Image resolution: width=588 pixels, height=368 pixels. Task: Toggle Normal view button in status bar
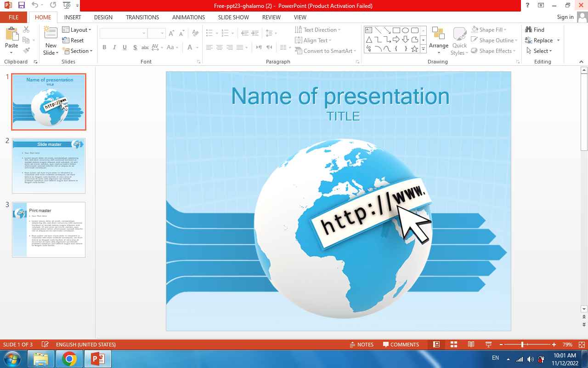click(x=436, y=345)
